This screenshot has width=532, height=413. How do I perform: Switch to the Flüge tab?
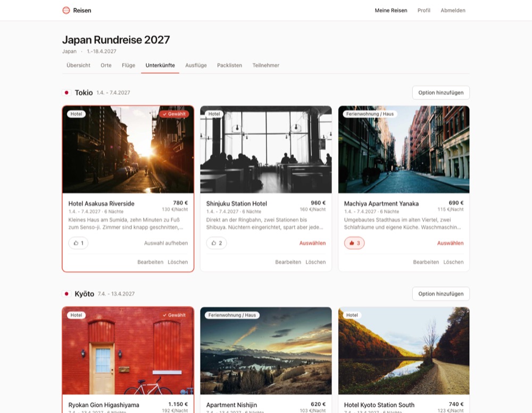point(128,65)
